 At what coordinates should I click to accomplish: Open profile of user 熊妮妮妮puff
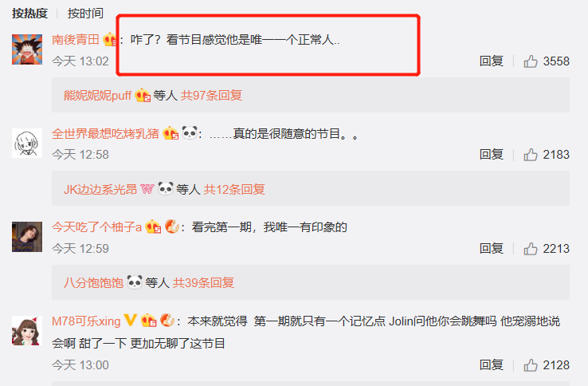pos(97,96)
